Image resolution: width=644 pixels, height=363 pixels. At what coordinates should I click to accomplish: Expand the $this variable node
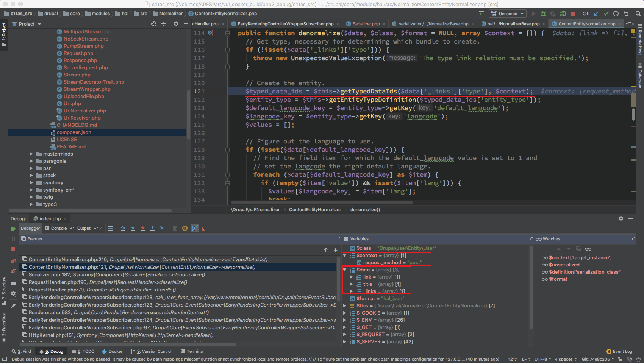tap(345, 306)
